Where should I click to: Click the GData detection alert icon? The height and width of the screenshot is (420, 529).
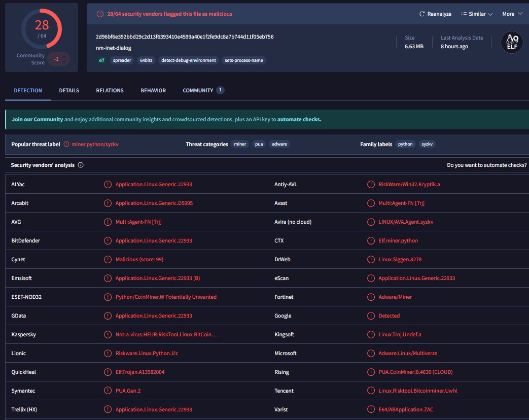click(x=108, y=316)
